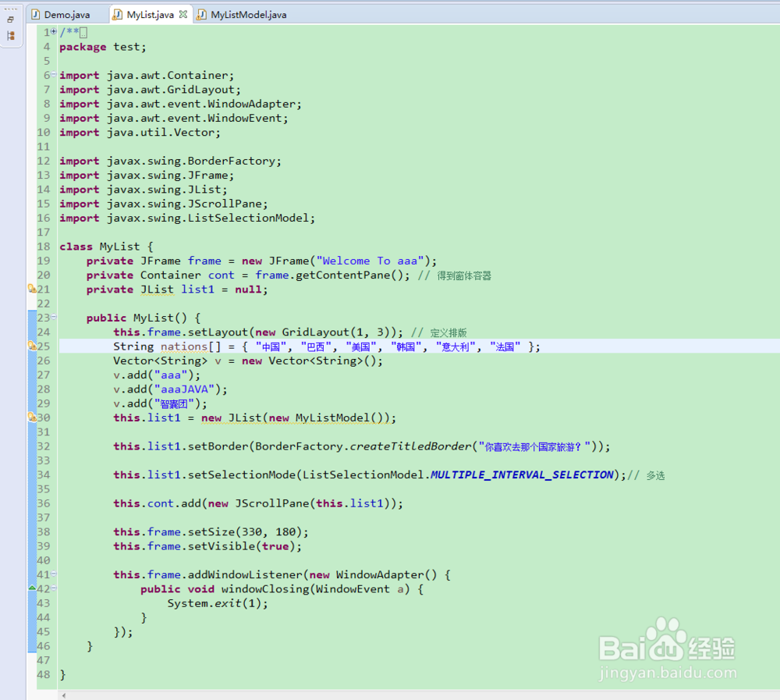This screenshot has height=700, width=780.
Task: Click 'java.awt.Container' import text
Action: point(167,75)
